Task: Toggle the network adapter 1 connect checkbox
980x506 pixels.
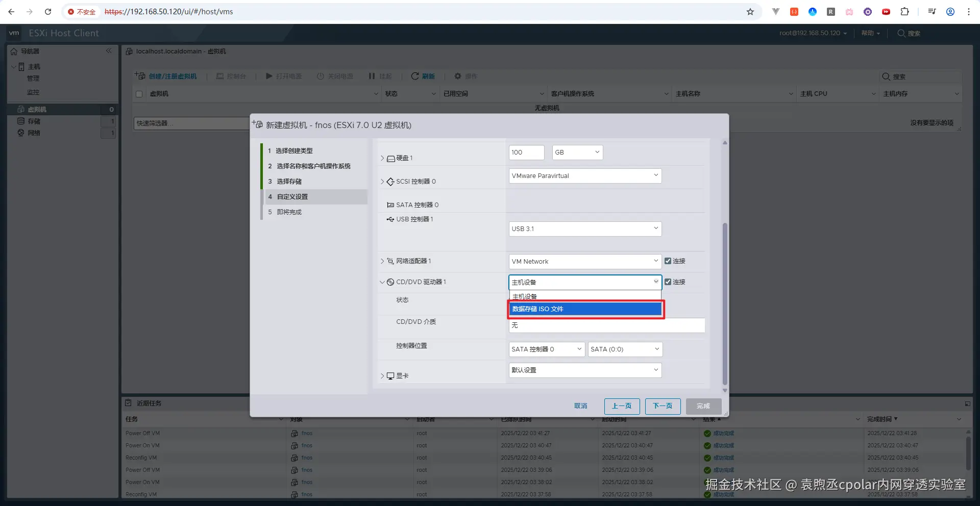Action: pos(668,261)
